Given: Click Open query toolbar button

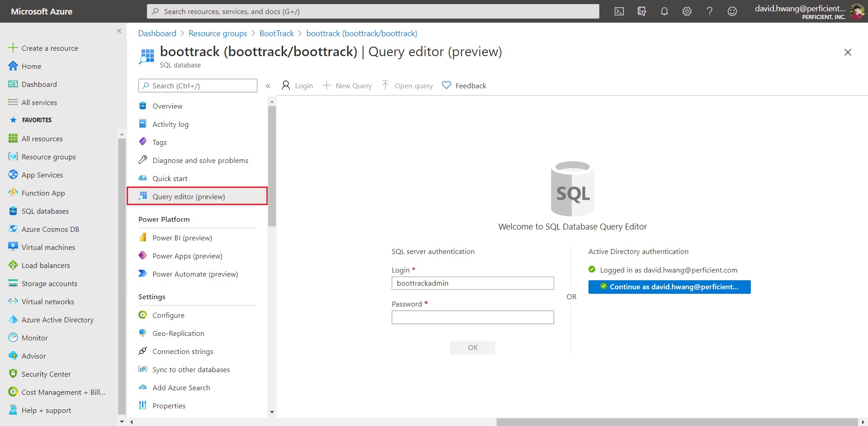Looking at the screenshot, I should pos(407,86).
